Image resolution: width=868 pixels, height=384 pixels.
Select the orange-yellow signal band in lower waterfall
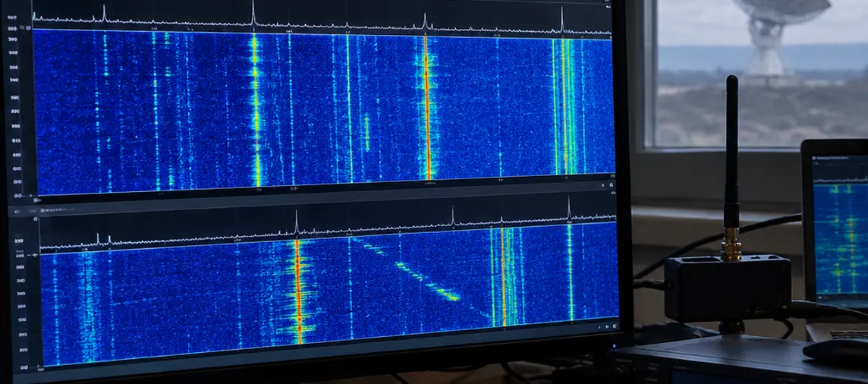tap(504, 277)
